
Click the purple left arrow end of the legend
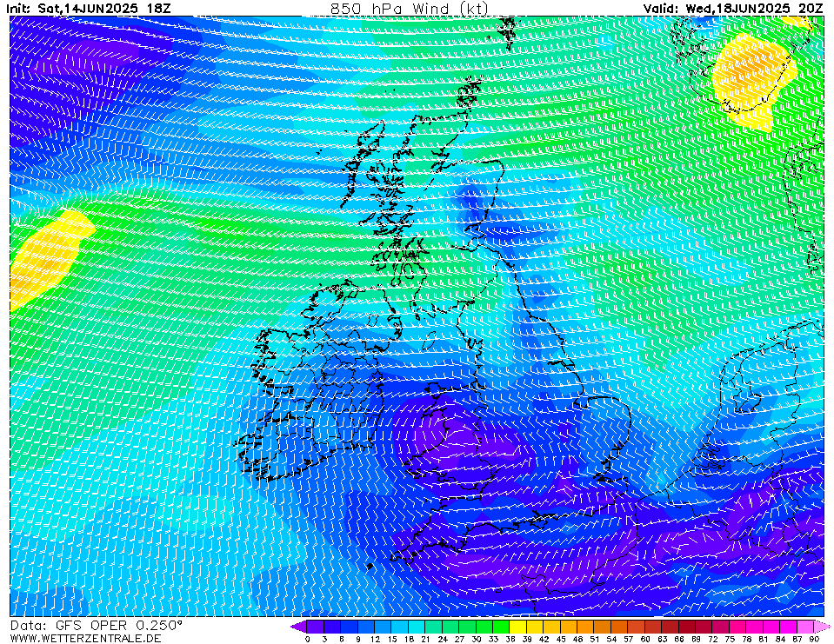tap(299, 627)
